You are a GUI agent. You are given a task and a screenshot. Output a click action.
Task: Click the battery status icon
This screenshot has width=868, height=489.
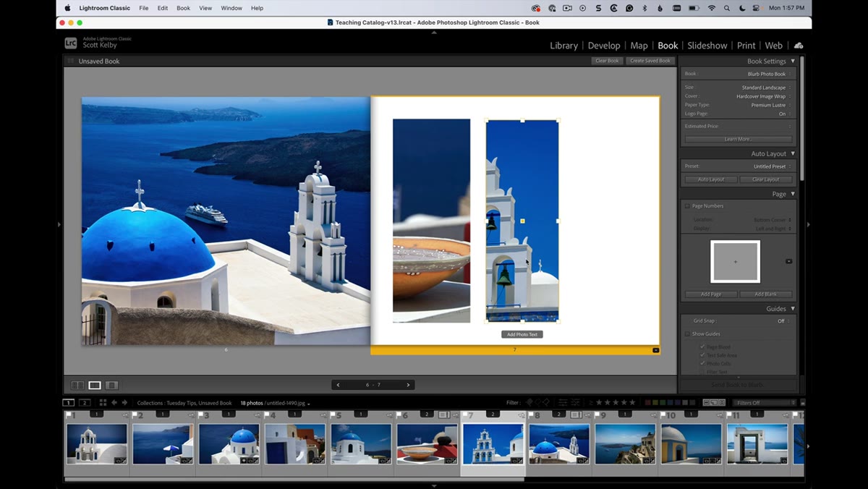[694, 8]
